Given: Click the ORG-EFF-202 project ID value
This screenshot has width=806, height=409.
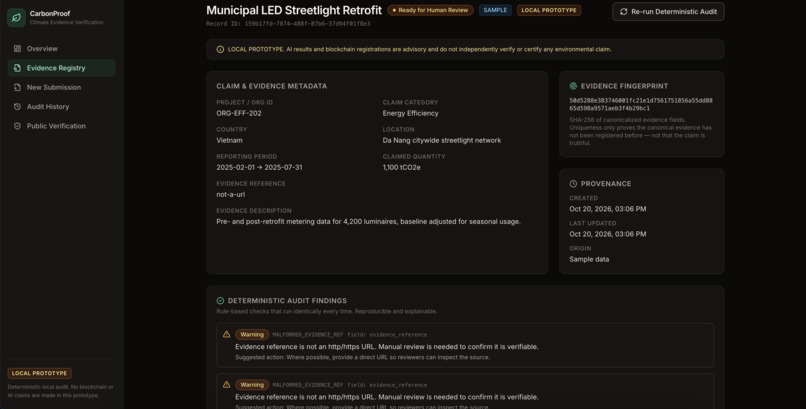Looking at the screenshot, I should tap(239, 114).
